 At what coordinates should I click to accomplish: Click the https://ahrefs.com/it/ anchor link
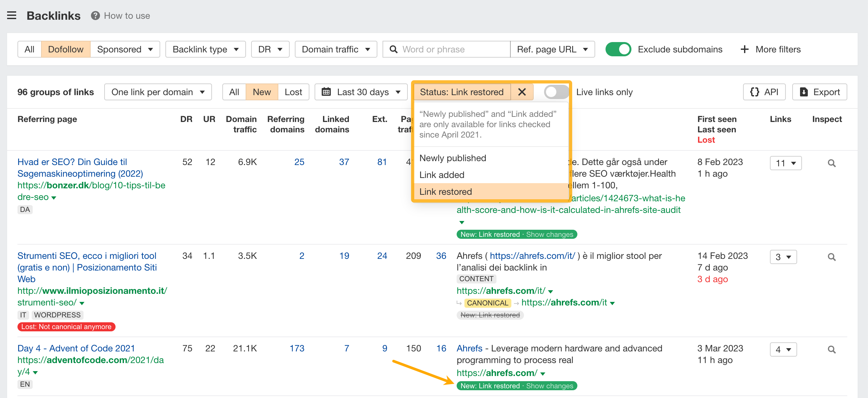pyautogui.click(x=532, y=256)
